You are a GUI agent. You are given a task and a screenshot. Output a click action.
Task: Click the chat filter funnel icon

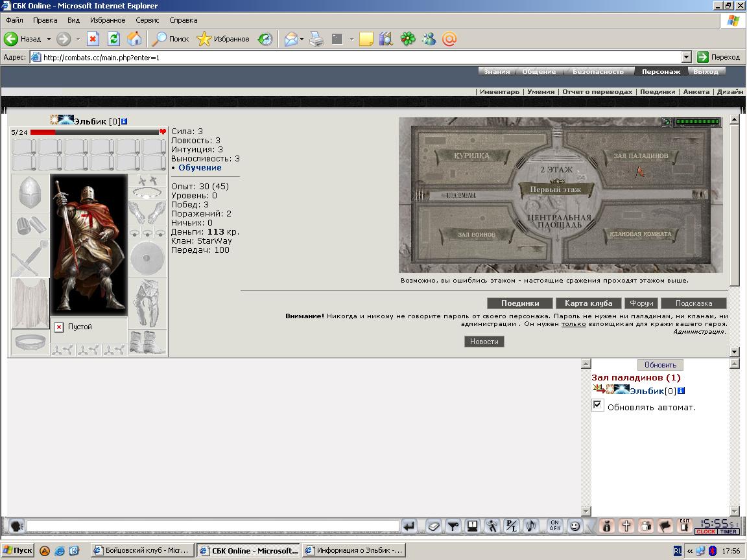[453, 526]
